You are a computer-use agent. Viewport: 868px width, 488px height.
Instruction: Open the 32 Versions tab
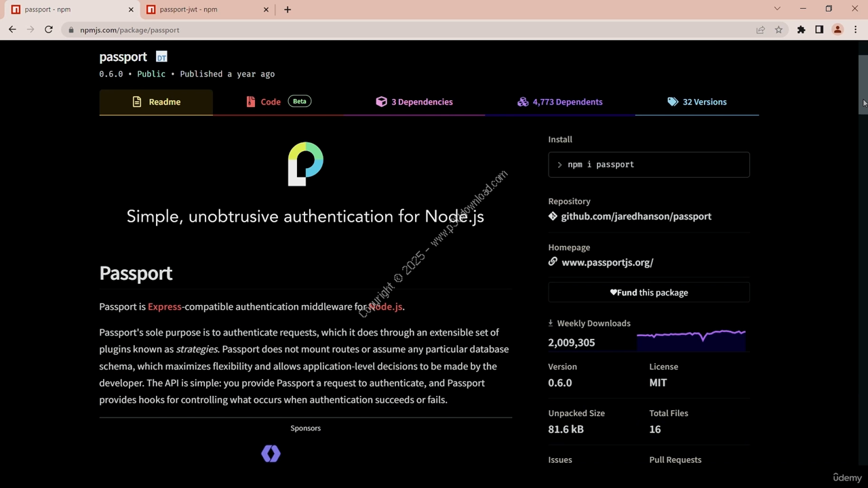697,102
